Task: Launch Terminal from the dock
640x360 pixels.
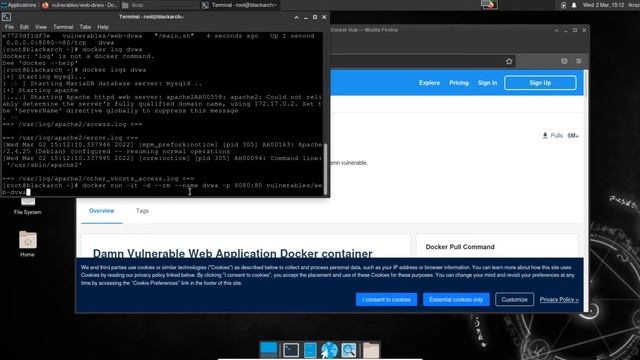Action: pos(291,350)
